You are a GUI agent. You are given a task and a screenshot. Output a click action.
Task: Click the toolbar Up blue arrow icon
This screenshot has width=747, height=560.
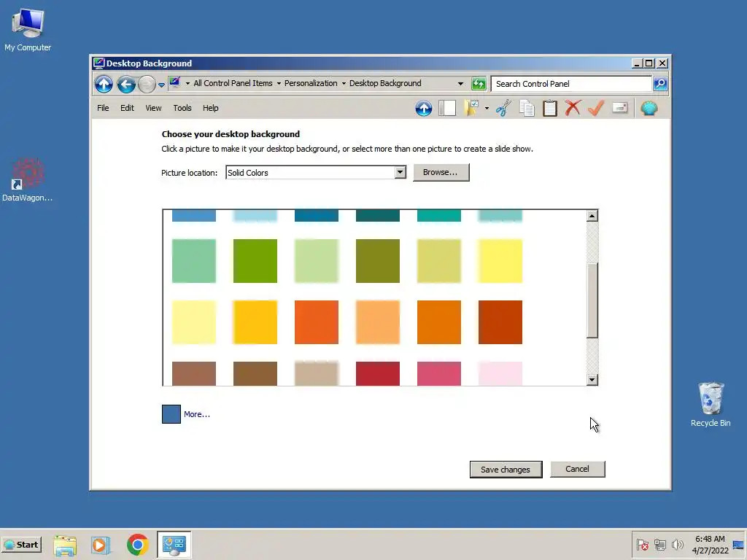coord(424,108)
